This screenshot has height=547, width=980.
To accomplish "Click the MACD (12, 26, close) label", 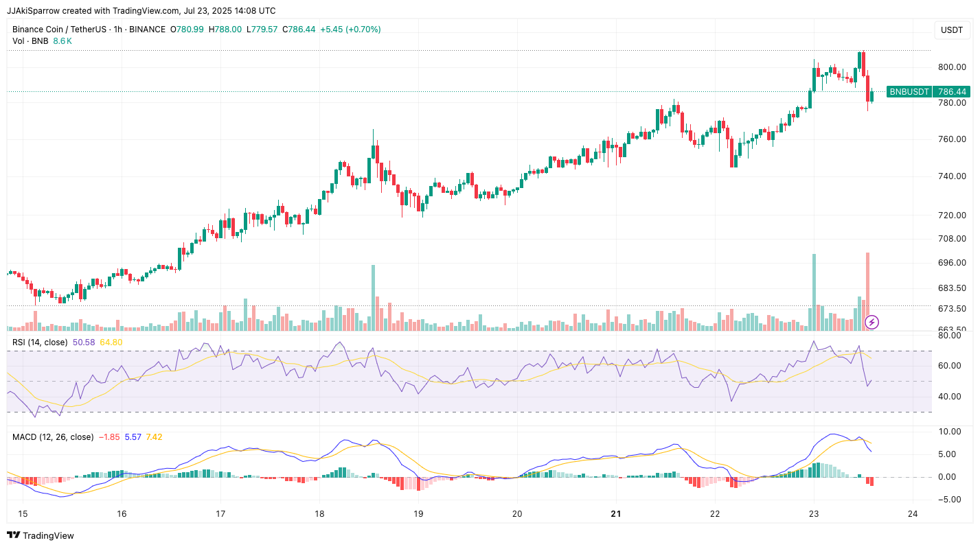I will pyautogui.click(x=53, y=437).
